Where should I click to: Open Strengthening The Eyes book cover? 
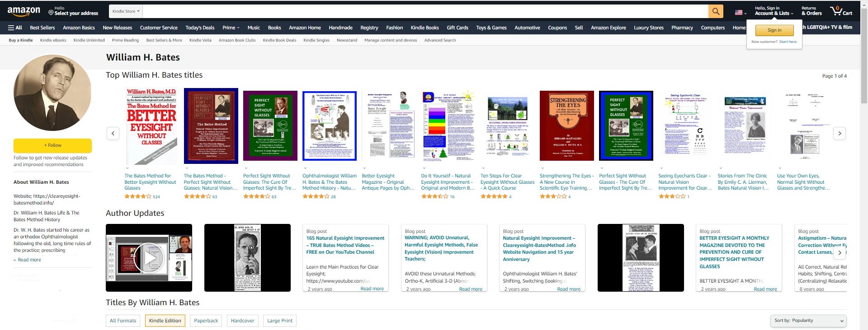tap(566, 125)
